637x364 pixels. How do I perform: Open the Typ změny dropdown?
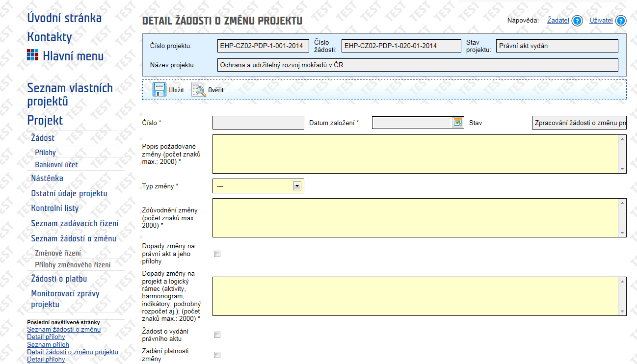[258, 186]
